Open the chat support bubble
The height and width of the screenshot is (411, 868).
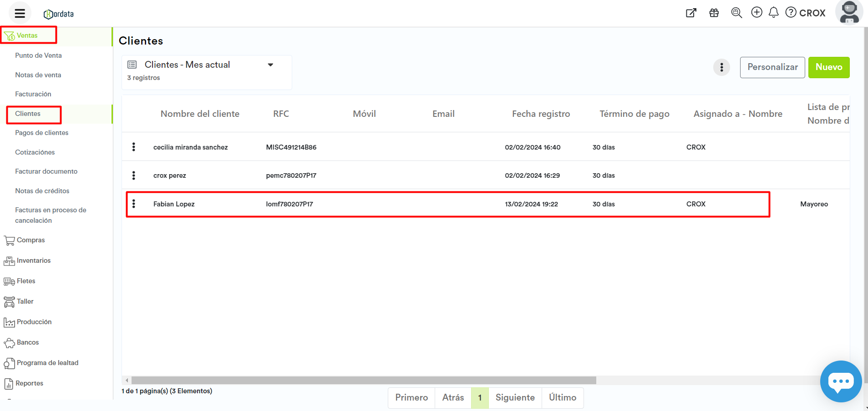click(840, 381)
